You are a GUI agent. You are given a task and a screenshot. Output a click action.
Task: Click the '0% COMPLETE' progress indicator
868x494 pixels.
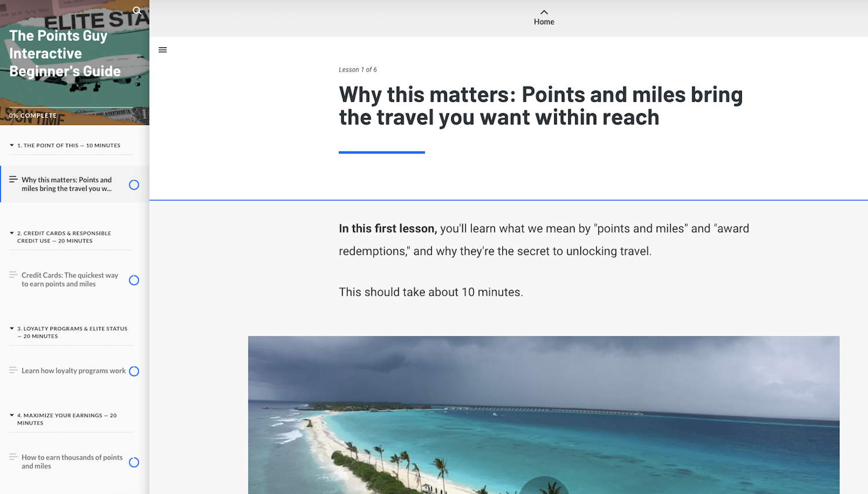click(x=33, y=116)
